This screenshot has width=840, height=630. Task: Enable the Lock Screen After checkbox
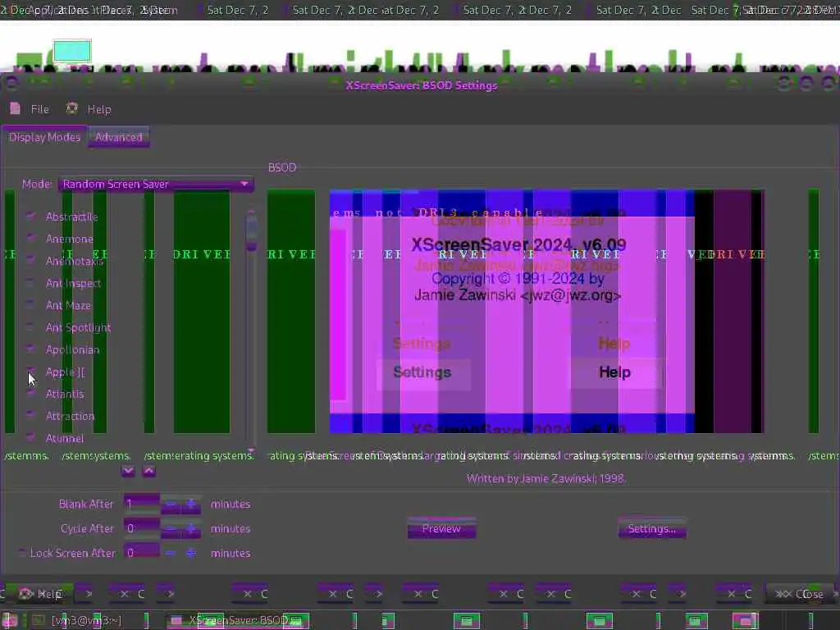click(21, 552)
